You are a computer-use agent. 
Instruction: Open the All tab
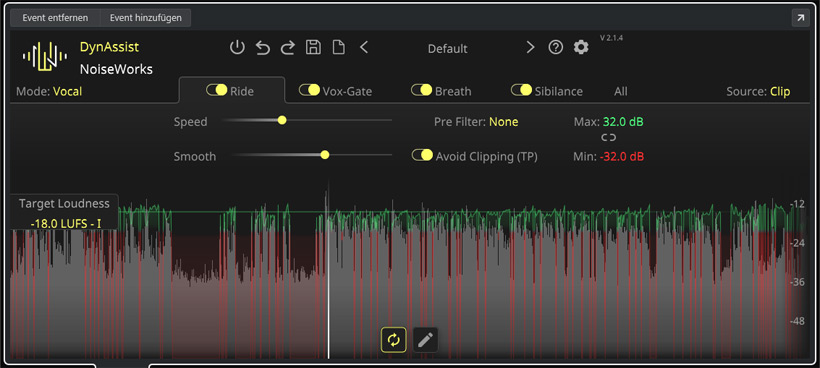coord(621,91)
